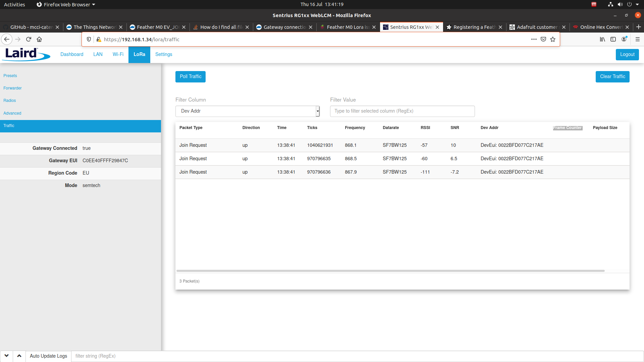The height and width of the screenshot is (362, 644).
Task: Select the LoRa tab
Action: tap(139, 54)
